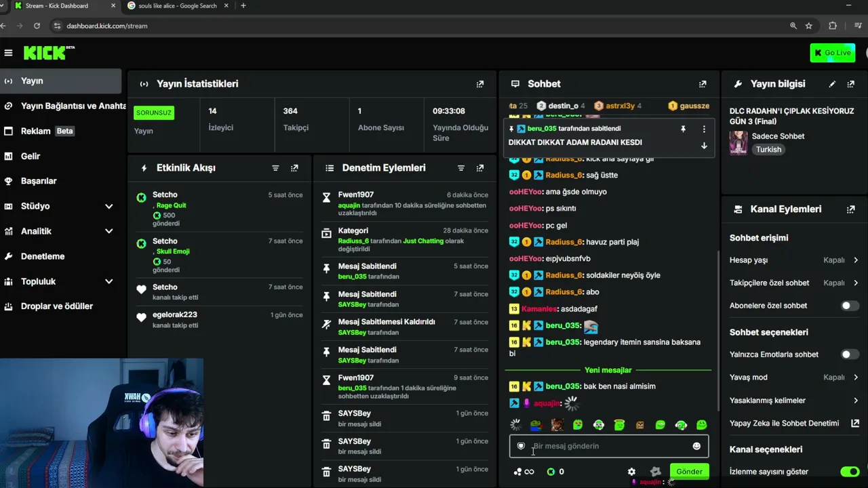Jump to Yeni mesajlar in chat

point(608,370)
